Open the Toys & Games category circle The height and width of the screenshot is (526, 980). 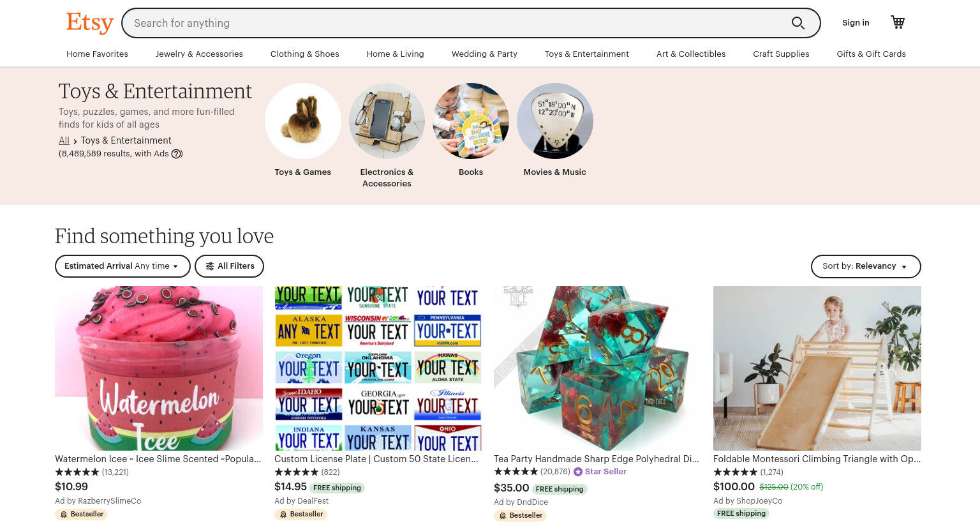[x=303, y=121]
